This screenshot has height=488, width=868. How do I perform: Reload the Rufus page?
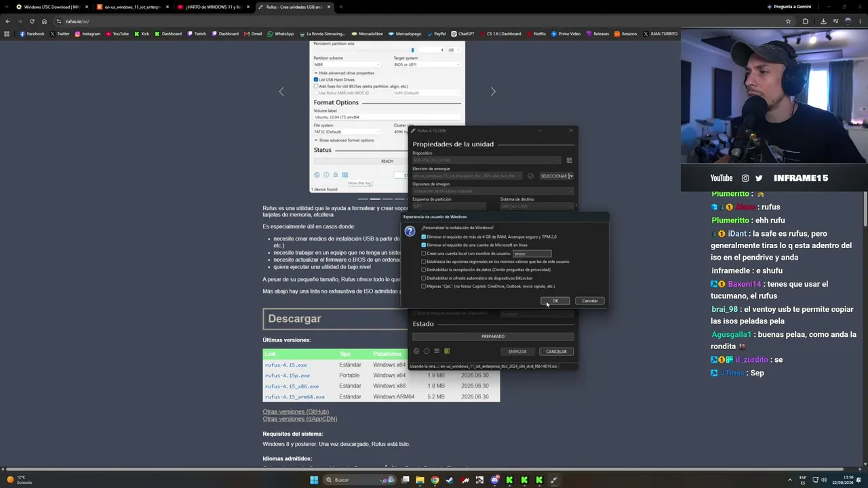click(32, 21)
